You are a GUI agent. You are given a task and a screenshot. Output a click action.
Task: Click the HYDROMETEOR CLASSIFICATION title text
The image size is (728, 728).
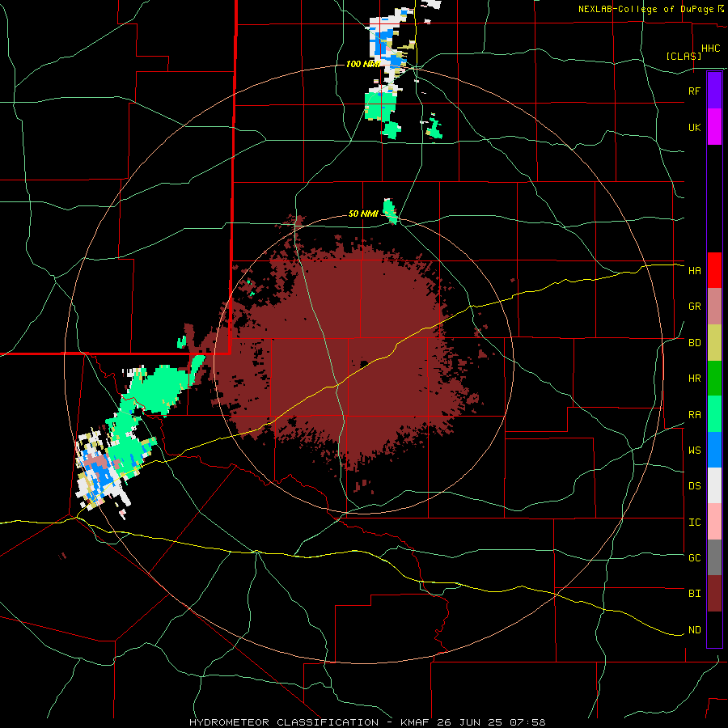coord(284,722)
